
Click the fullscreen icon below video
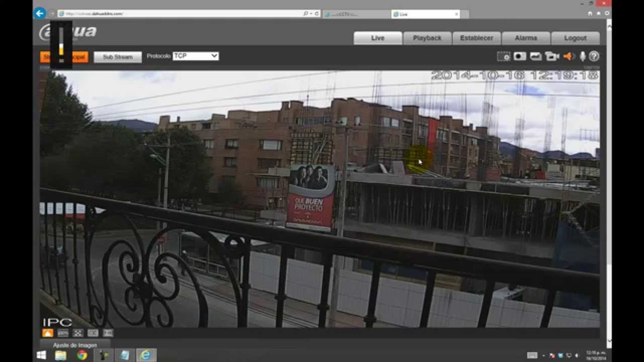pyautogui.click(x=77, y=333)
